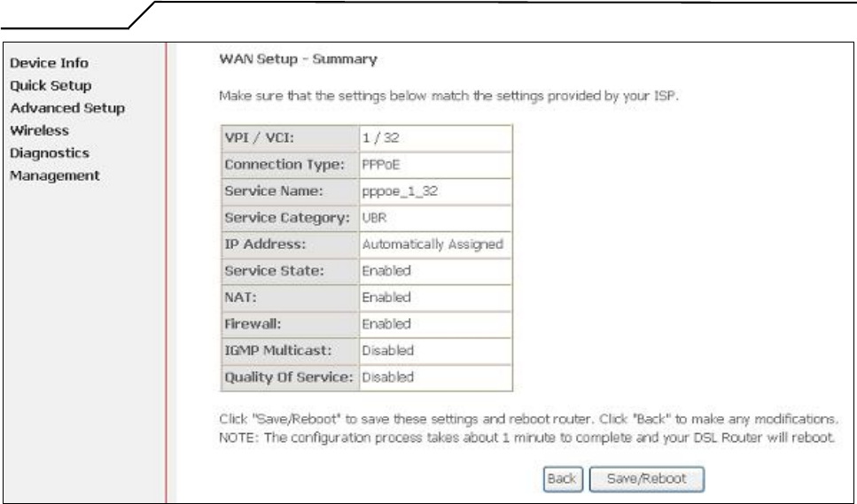Open the Management menu item
Viewport: 857px width, 504px height.
(x=55, y=175)
